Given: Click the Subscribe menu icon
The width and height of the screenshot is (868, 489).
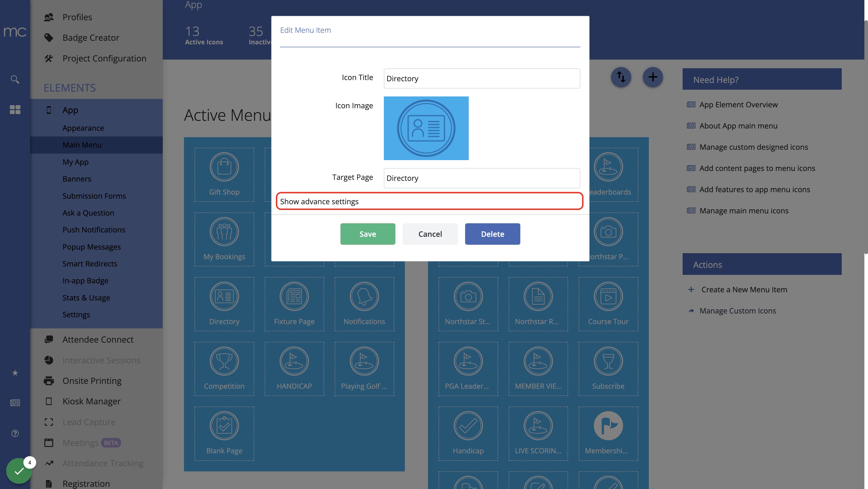Looking at the screenshot, I should (x=608, y=369).
